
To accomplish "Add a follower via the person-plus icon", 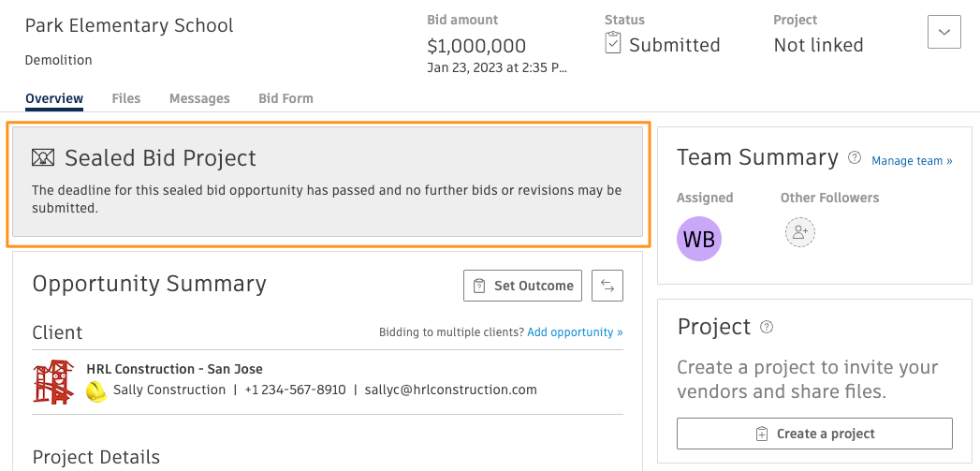I will click(800, 232).
